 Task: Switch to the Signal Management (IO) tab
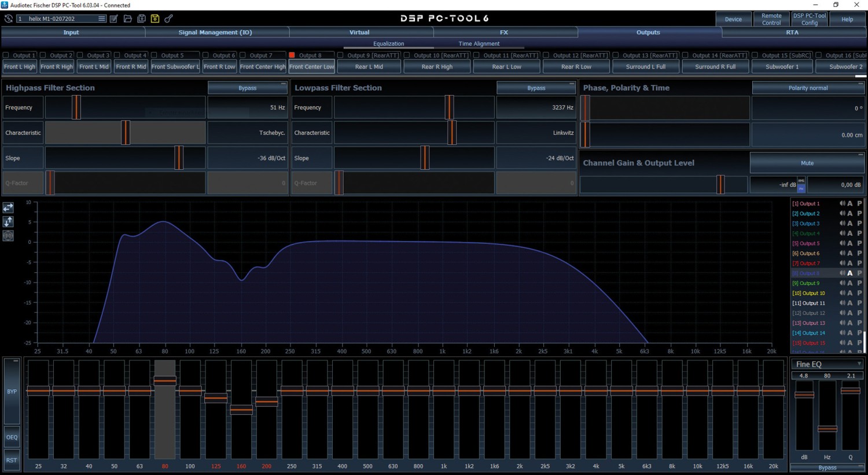pyautogui.click(x=215, y=32)
